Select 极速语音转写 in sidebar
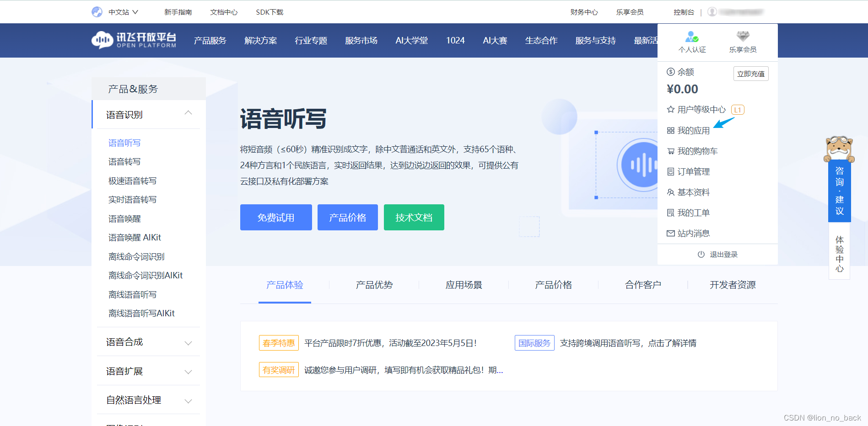The image size is (868, 426). click(x=132, y=181)
